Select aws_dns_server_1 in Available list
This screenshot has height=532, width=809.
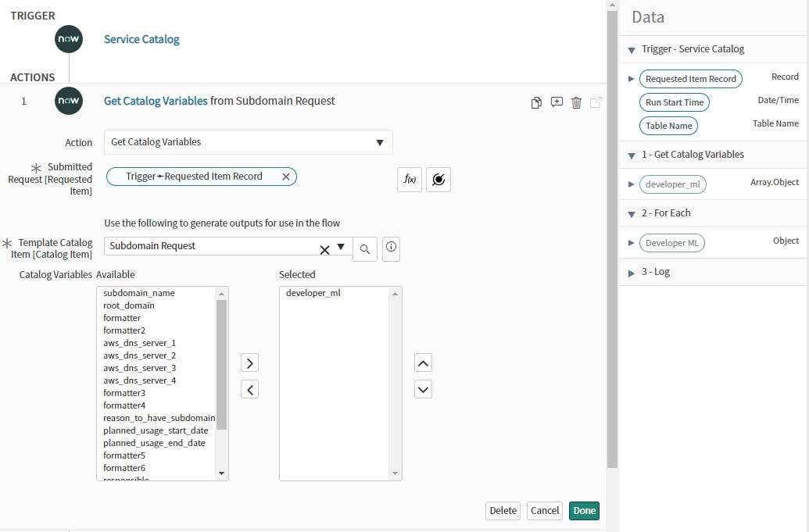139,343
